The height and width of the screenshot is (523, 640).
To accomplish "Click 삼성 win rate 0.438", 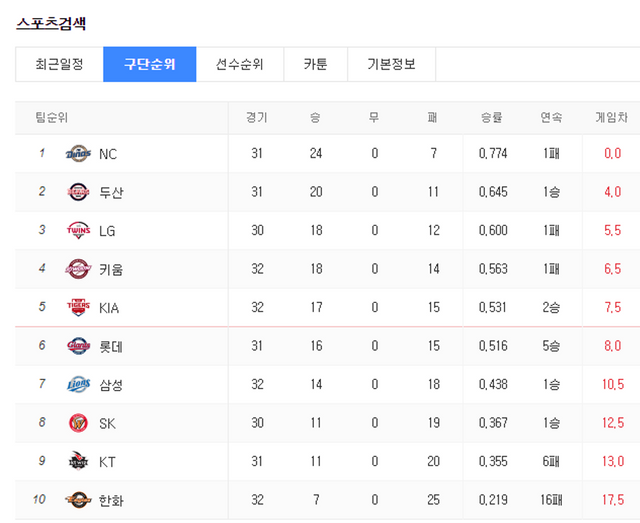I will pos(493,384).
